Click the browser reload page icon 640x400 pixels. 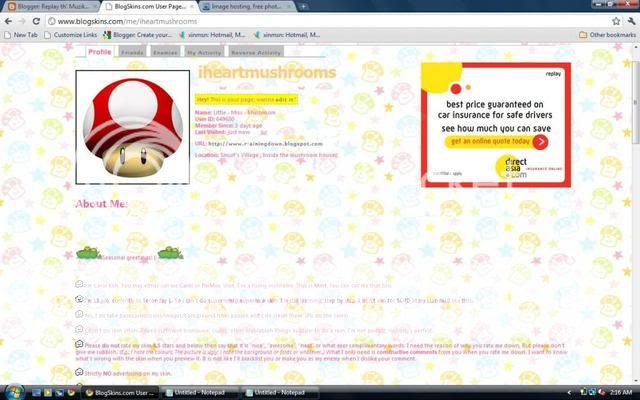(36, 20)
